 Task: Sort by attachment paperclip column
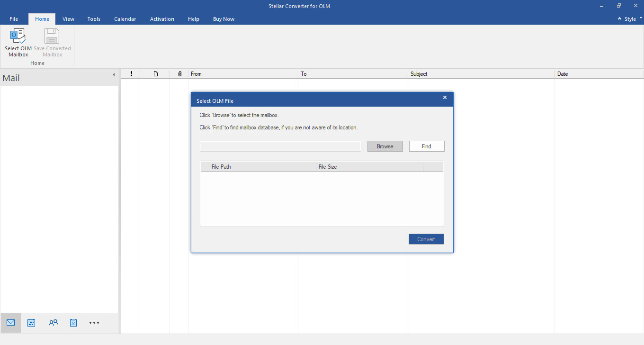click(179, 74)
